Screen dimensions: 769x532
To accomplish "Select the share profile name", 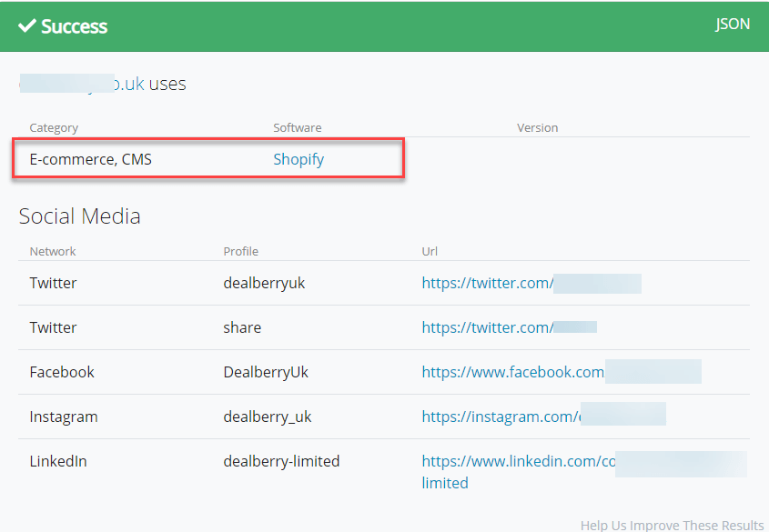I will pos(242,327).
